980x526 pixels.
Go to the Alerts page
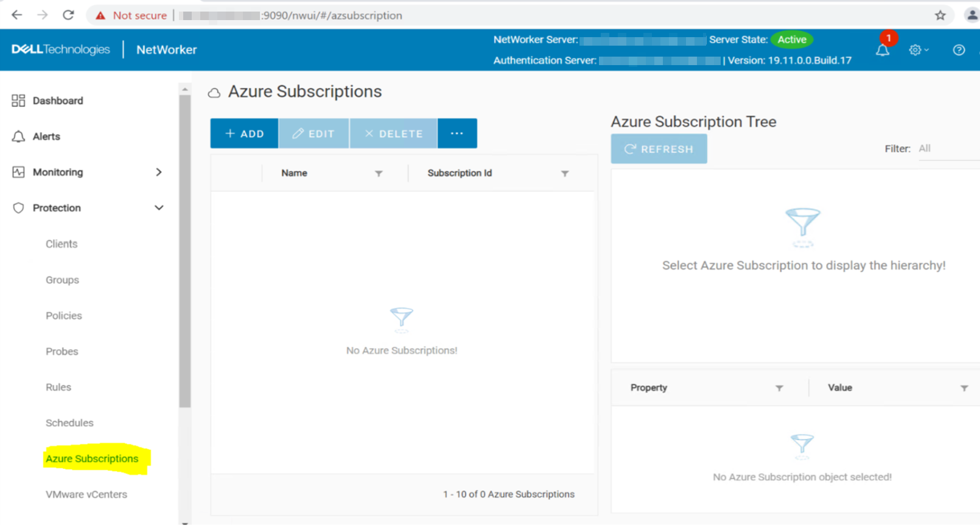46,136
